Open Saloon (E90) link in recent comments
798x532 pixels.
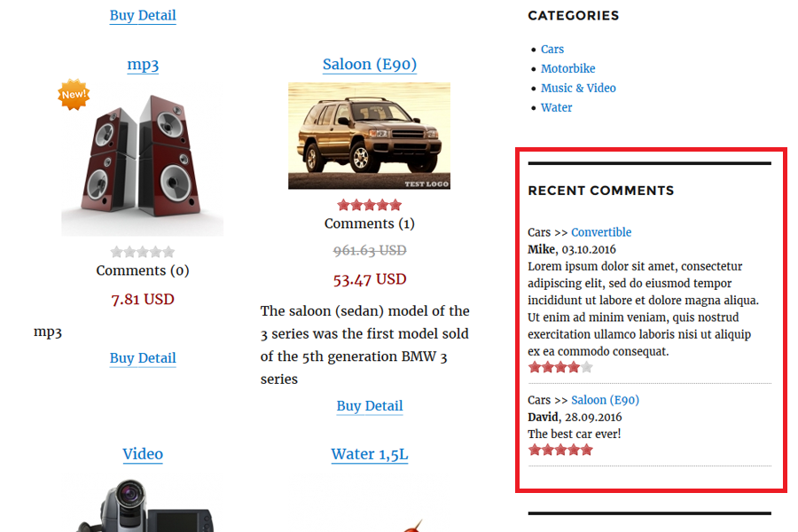[x=605, y=400]
